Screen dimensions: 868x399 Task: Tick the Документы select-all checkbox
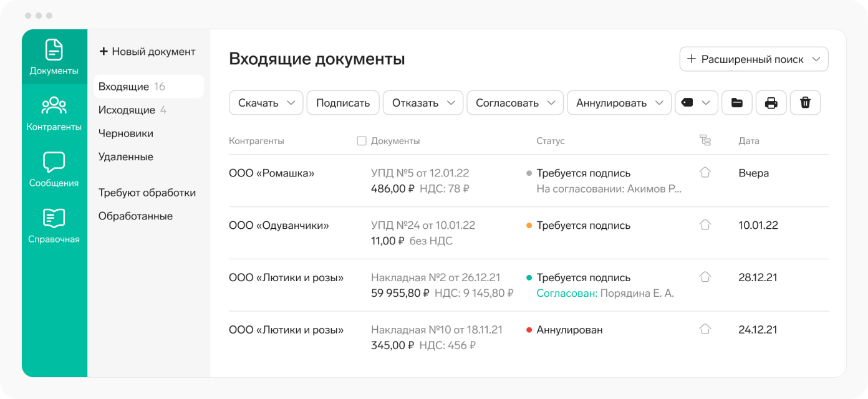pyautogui.click(x=362, y=141)
